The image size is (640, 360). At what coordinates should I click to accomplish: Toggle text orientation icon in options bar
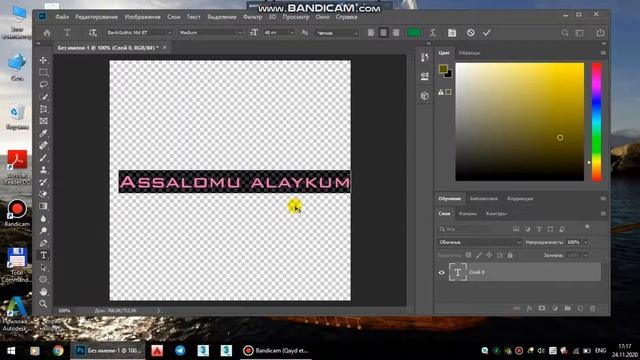tap(93, 33)
